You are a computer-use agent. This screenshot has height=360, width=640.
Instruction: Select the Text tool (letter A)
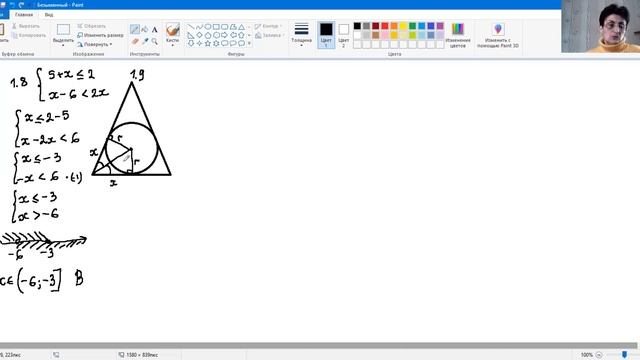(x=155, y=29)
